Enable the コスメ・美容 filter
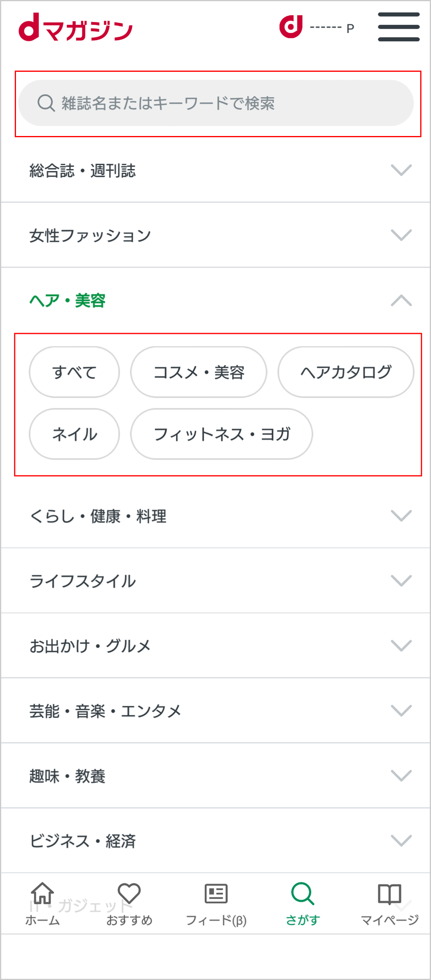 (200, 372)
